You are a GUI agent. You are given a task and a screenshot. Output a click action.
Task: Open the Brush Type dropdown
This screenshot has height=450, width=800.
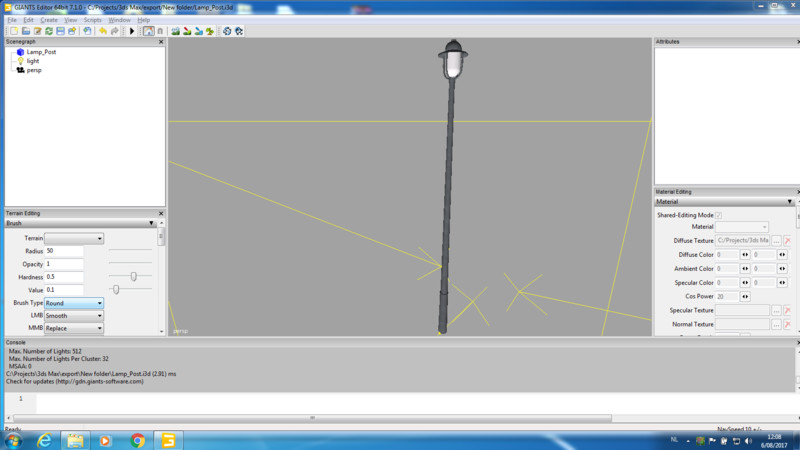pyautogui.click(x=74, y=303)
